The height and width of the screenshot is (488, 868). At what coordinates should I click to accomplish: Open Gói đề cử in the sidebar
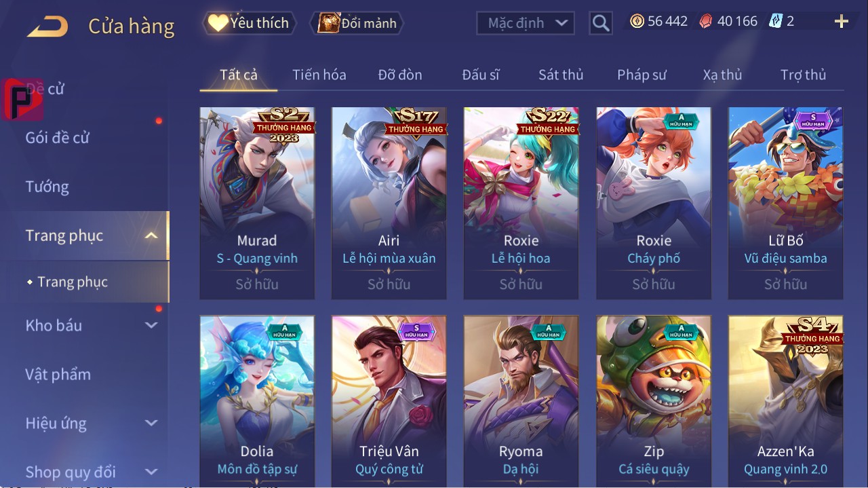(x=58, y=138)
